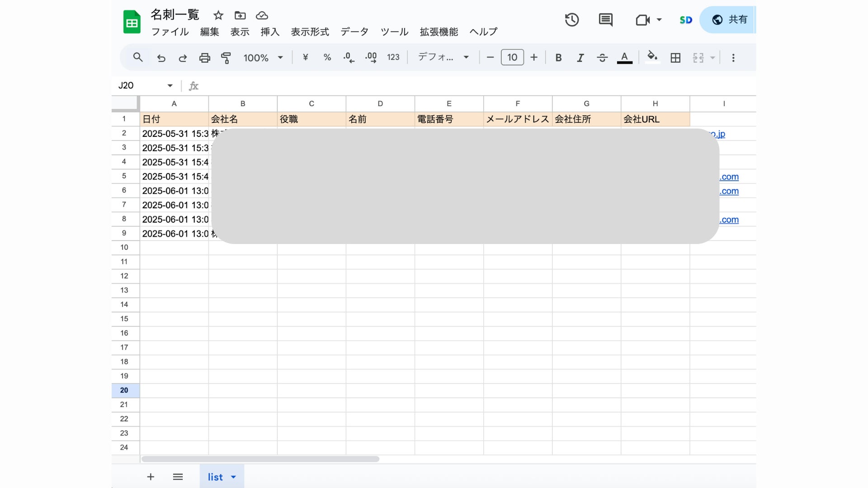Select the paint format tool
The width and height of the screenshot is (868, 488).
coord(226,58)
